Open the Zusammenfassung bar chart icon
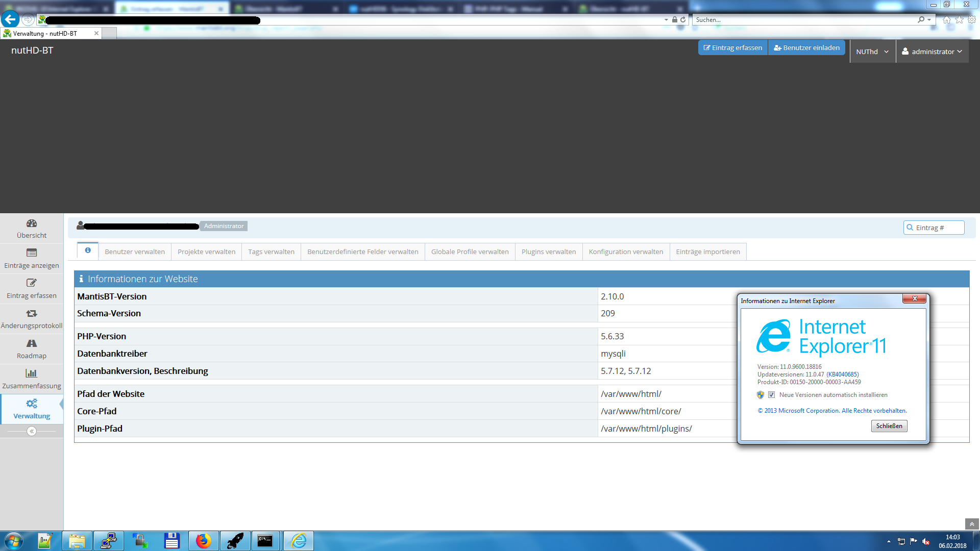The height and width of the screenshot is (551, 980). [32, 373]
